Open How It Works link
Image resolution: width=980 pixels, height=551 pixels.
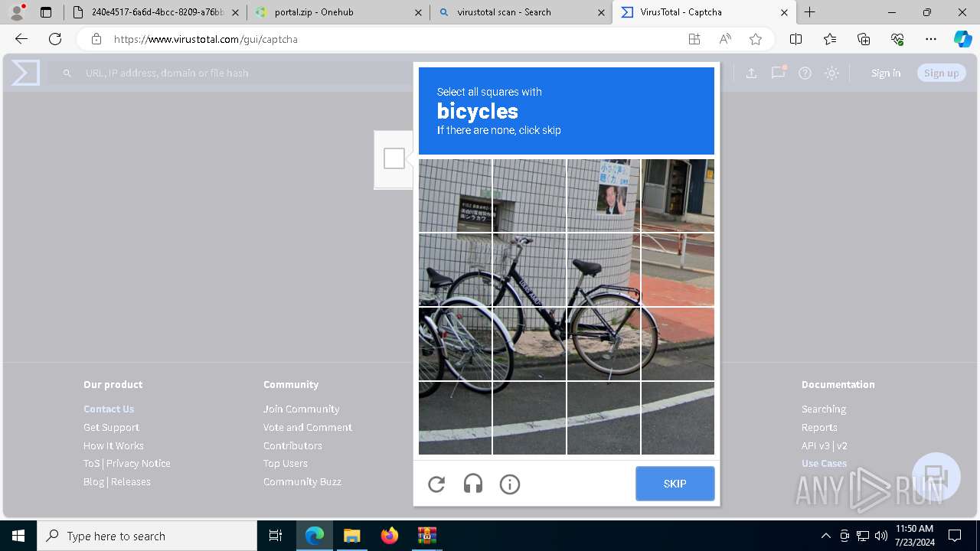pyautogui.click(x=113, y=445)
